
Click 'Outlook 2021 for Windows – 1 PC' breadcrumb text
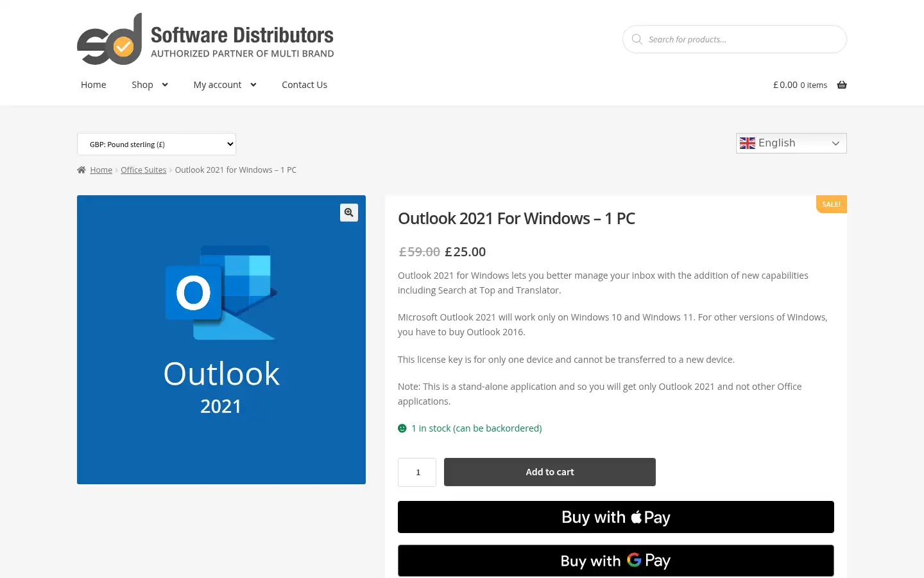(x=235, y=170)
